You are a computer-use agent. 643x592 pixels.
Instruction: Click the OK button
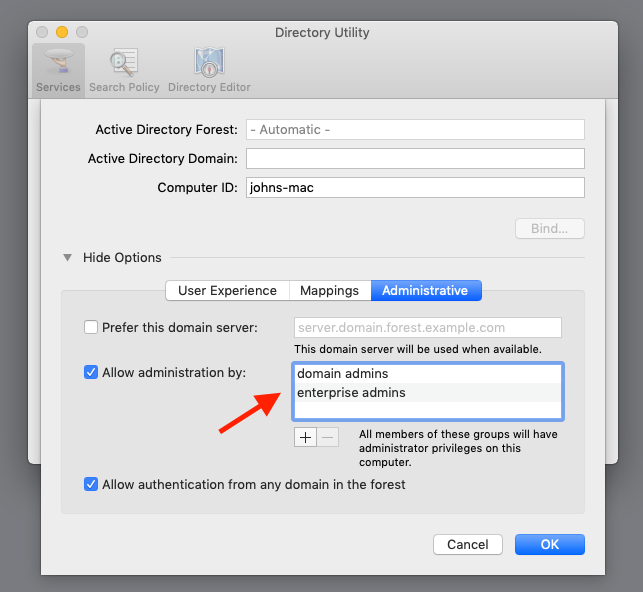point(550,544)
